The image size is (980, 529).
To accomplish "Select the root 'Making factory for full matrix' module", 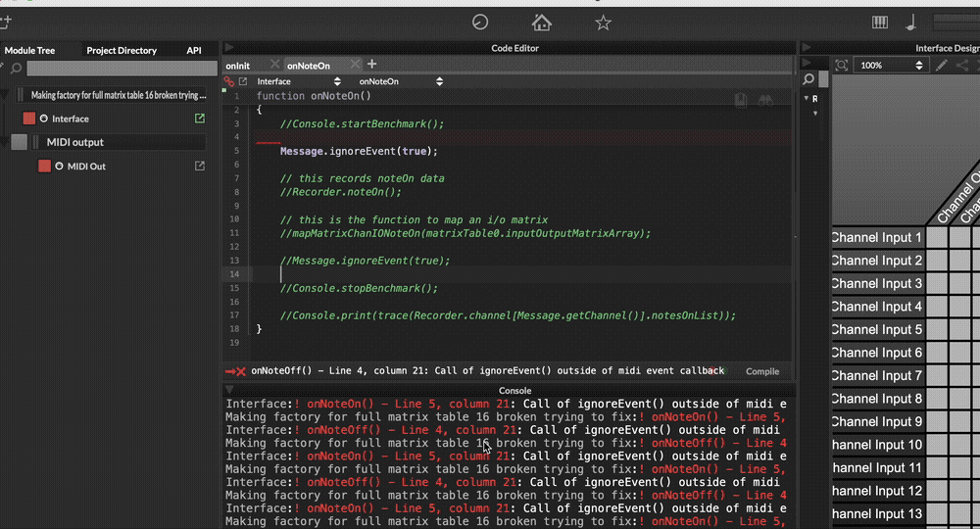I will click(111, 95).
